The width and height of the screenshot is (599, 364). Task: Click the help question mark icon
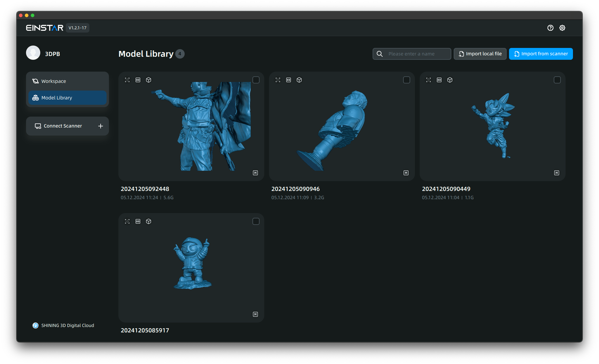point(550,28)
